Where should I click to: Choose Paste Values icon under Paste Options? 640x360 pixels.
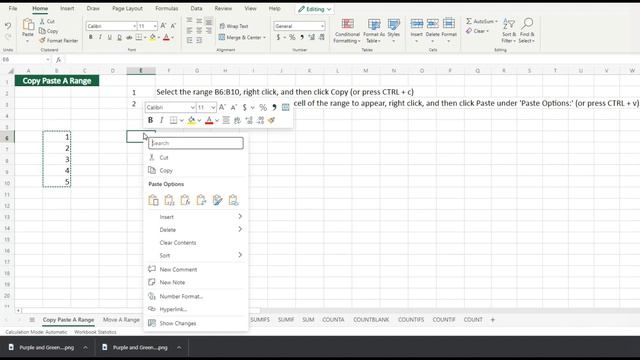(169, 200)
